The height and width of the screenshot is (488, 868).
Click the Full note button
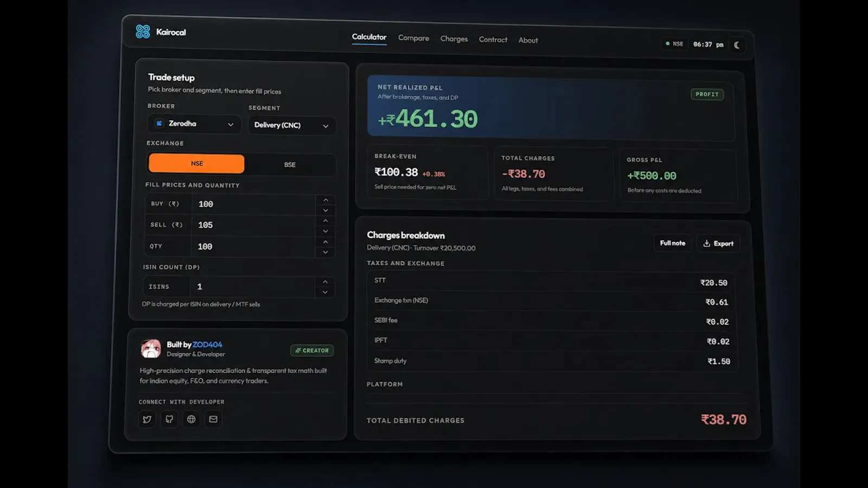[x=673, y=243]
